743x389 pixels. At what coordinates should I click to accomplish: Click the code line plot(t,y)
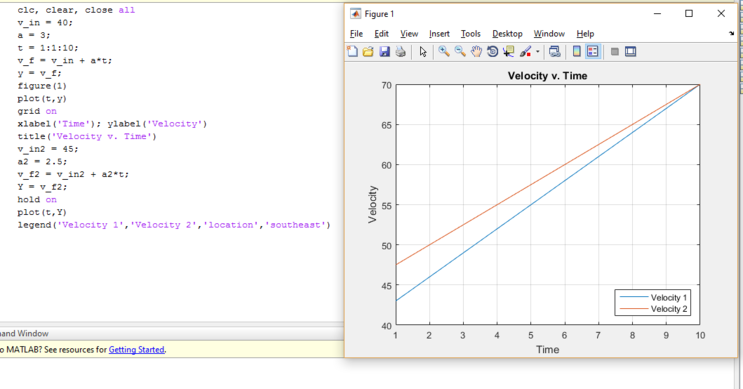(x=42, y=99)
